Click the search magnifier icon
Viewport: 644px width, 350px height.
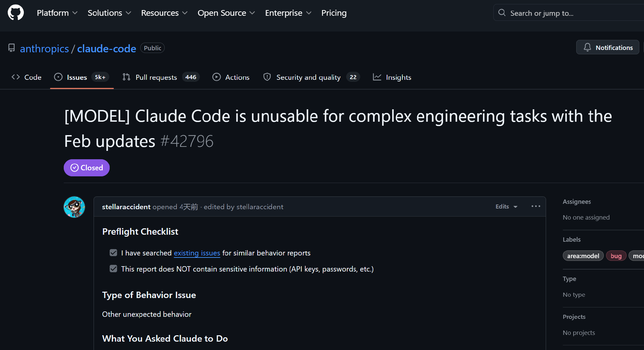pos(502,13)
